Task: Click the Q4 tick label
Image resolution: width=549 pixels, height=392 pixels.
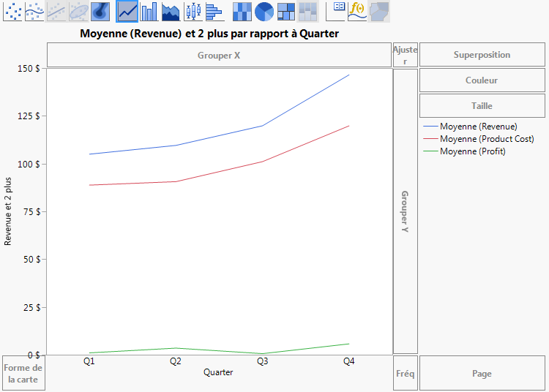Action: (x=348, y=361)
